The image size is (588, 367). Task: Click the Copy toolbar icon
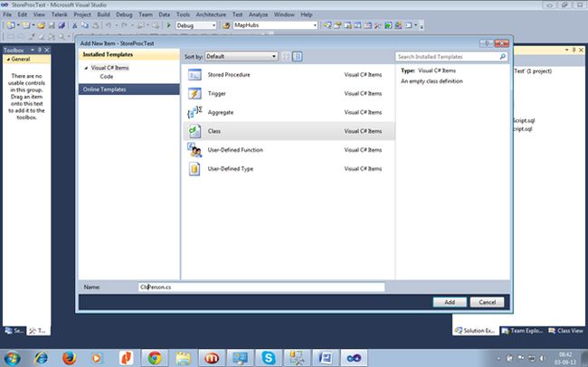click(85, 25)
